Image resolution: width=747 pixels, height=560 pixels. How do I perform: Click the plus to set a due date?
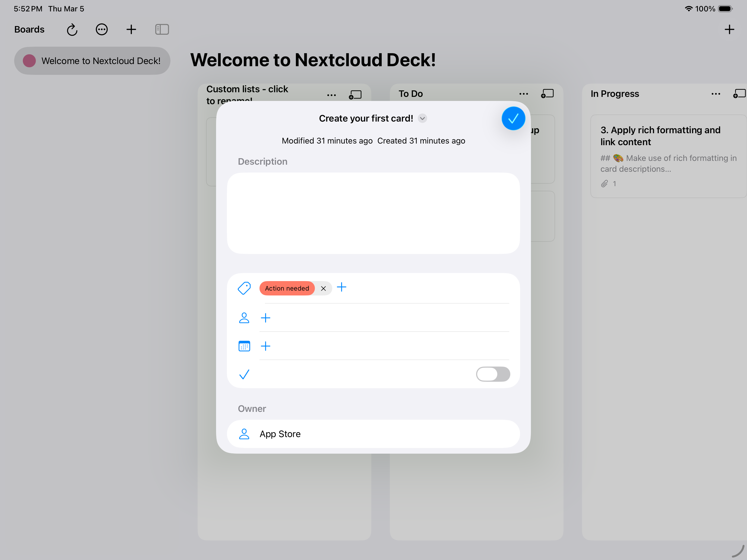tap(265, 346)
